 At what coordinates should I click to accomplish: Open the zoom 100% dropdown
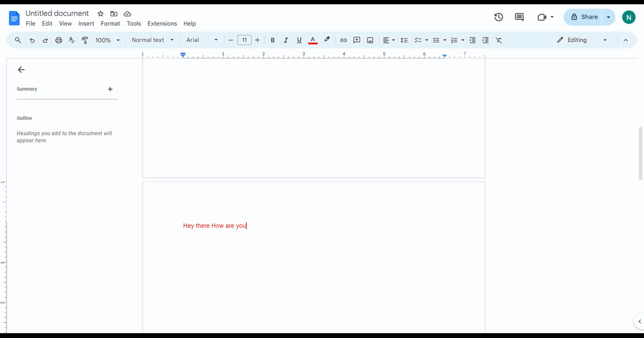107,40
